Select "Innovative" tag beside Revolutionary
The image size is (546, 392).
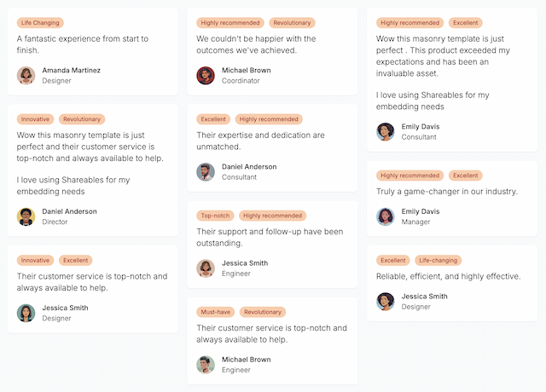tap(36, 119)
